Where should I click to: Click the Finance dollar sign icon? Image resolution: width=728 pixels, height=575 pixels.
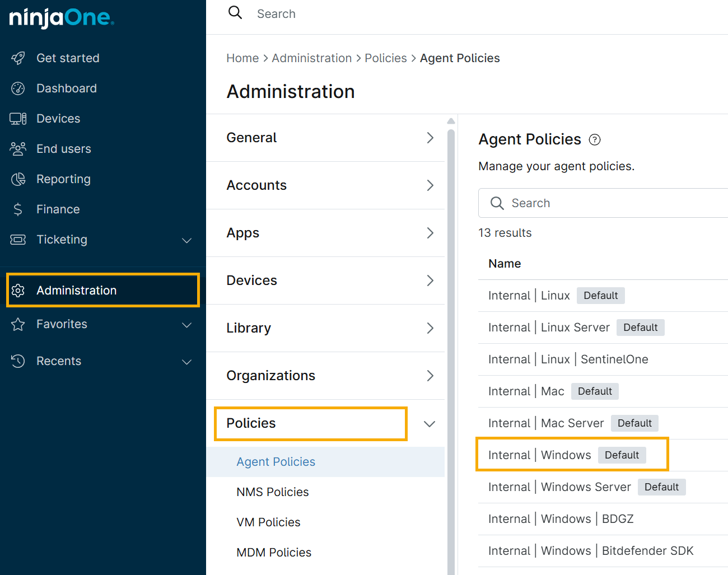click(18, 209)
